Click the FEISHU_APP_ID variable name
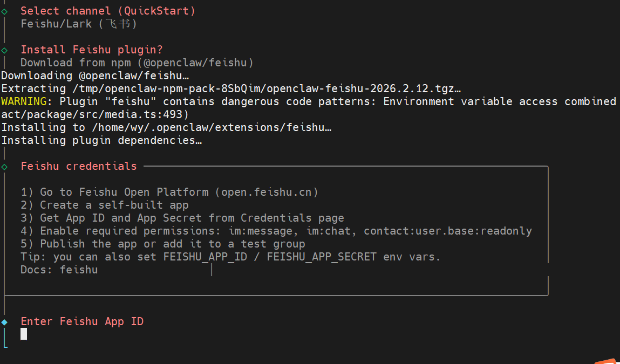Viewport: 620px width, 364px height. [x=205, y=257]
